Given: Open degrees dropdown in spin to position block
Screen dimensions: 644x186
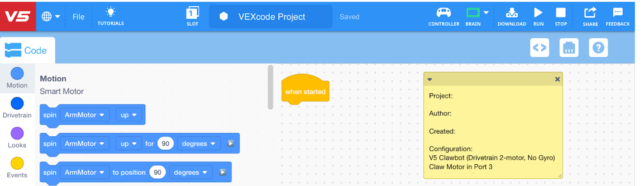Looking at the screenshot, I should click(x=191, y=172).
